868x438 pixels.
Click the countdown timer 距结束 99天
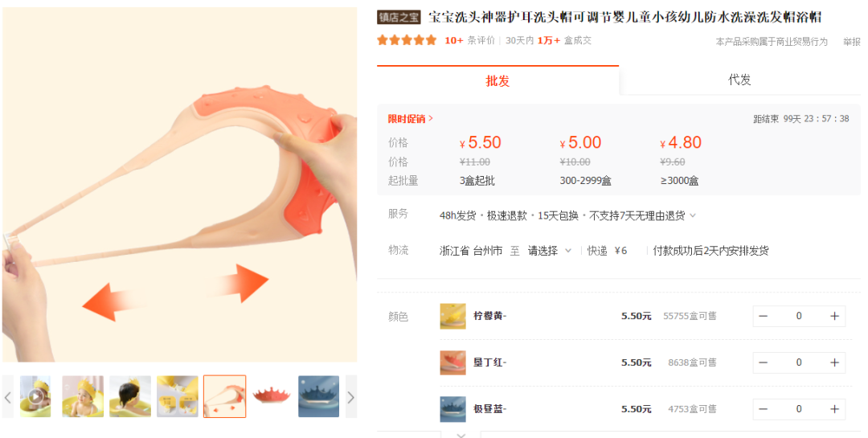coord(801,118)
